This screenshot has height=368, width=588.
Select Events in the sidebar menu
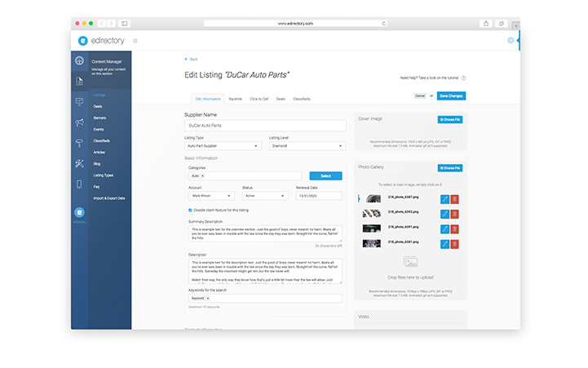pos(99,130)
